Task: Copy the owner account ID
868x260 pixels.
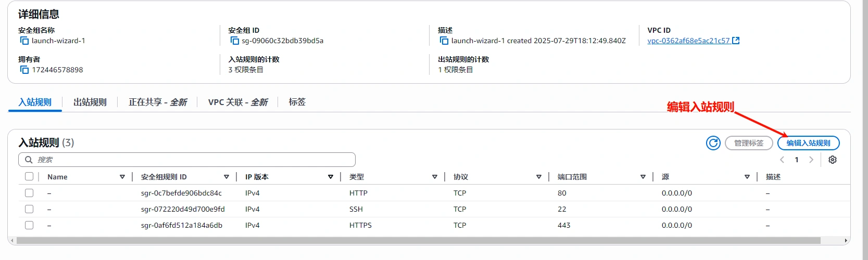Action: 24,70
